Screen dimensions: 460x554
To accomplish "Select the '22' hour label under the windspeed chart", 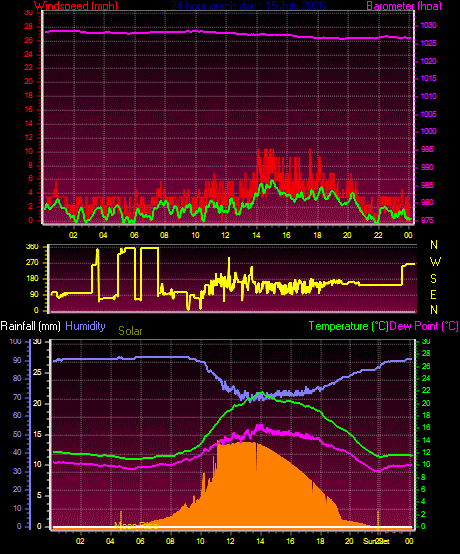I will pos(378,235).
